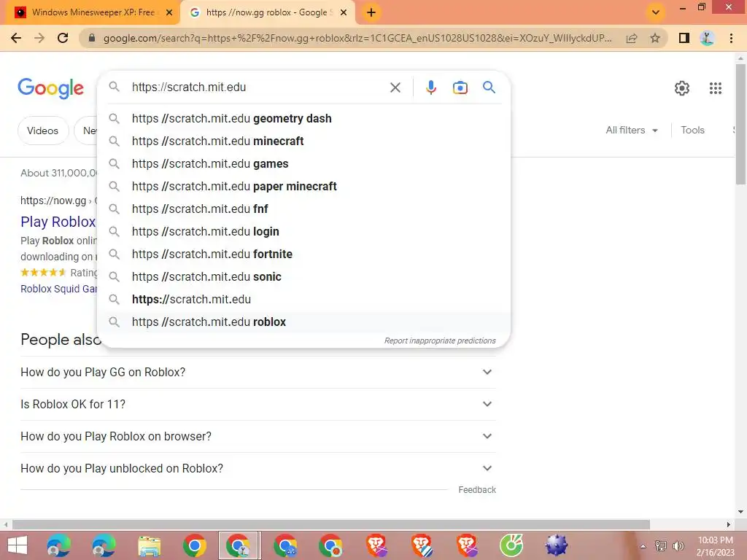Screen dimensions: 747x560
Task: Open Minesweeper mine icon on taskbar
Action: coord(556,545)
